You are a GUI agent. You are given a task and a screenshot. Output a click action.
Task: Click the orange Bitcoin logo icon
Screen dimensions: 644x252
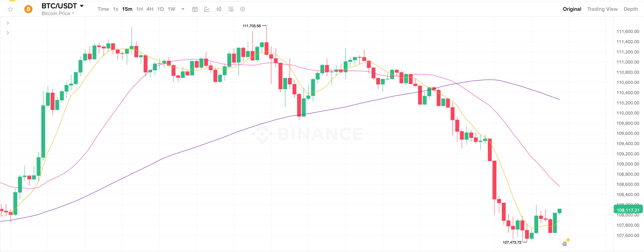(28, 9)
